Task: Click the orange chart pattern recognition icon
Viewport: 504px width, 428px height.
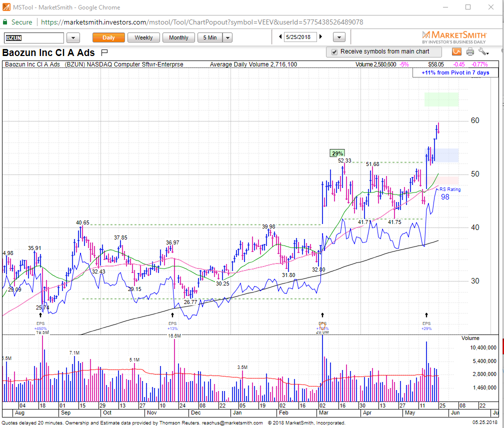Action: tap(456, 51)
